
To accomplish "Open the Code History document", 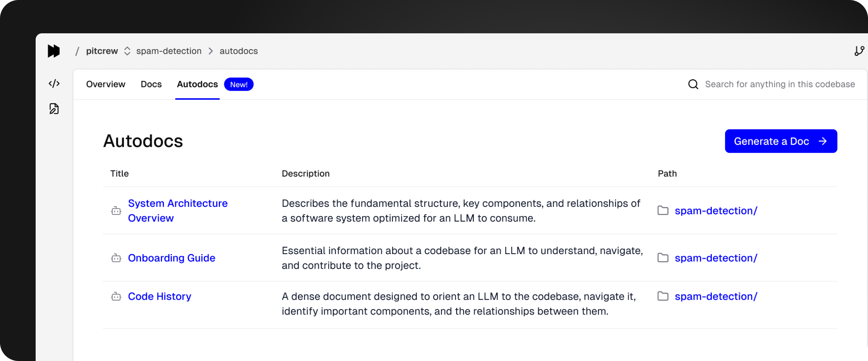I will 159,297.
